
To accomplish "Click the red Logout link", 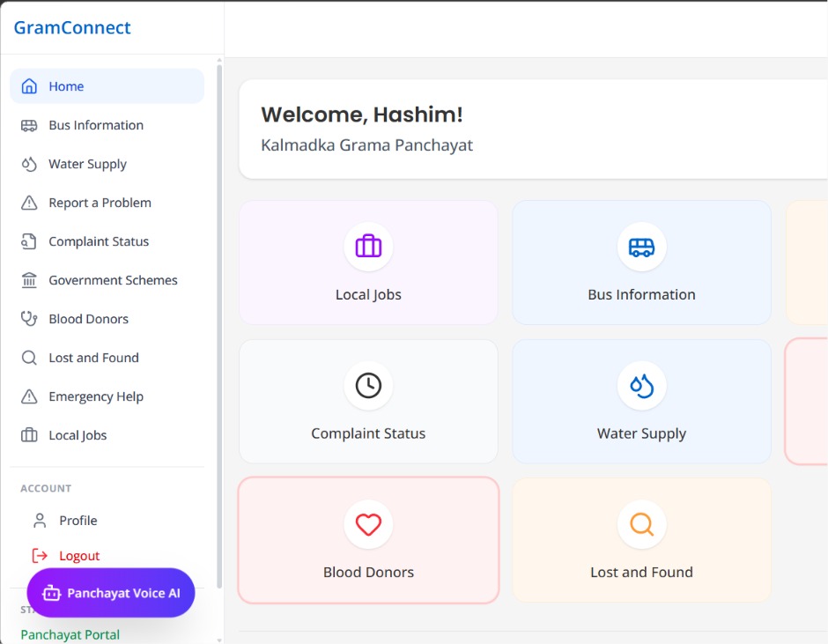I will click(79, 556).
